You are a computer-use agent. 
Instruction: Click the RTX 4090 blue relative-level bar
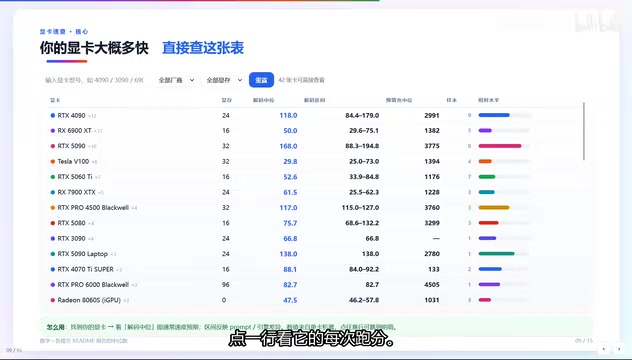coord(494,115)
